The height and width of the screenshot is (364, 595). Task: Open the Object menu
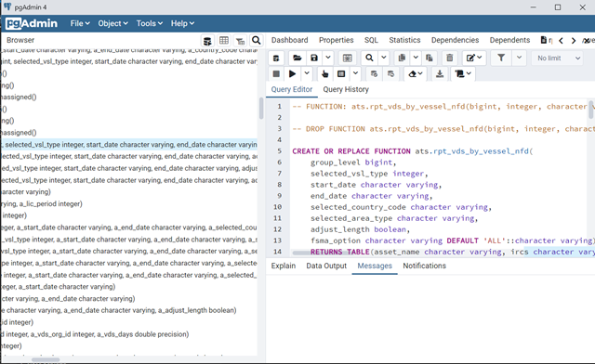point(112,23)
